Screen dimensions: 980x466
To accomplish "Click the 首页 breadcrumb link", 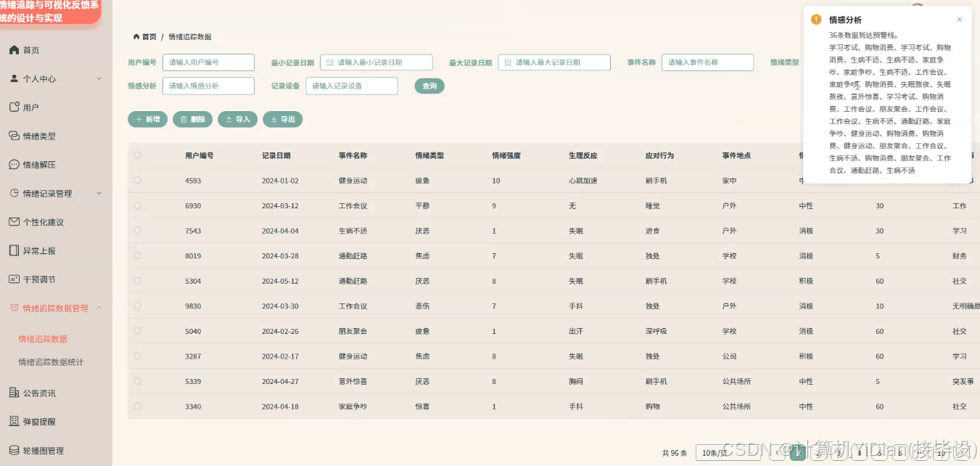I will pyautogui.click(x=149, y=36).
